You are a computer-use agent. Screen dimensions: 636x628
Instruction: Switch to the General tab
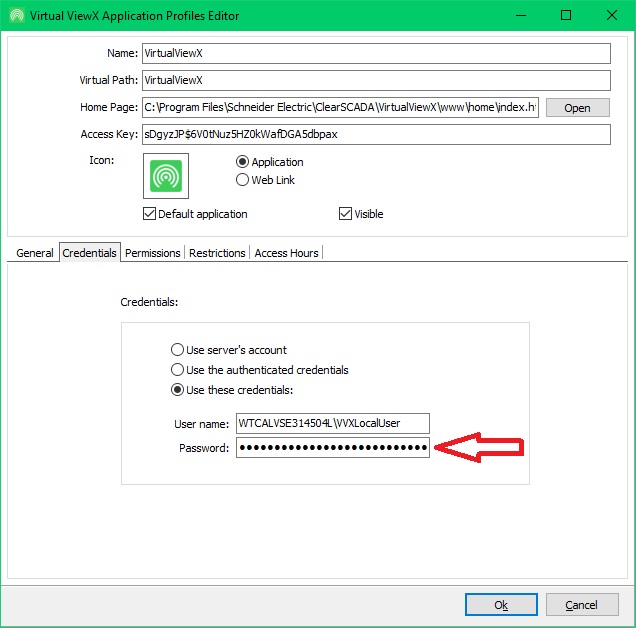tap(34, 253)
